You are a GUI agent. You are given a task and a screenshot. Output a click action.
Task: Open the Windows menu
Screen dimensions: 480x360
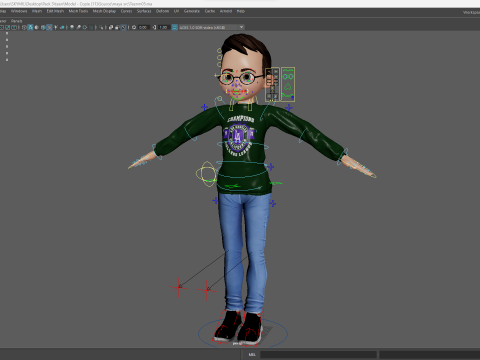tap(19, 11)
